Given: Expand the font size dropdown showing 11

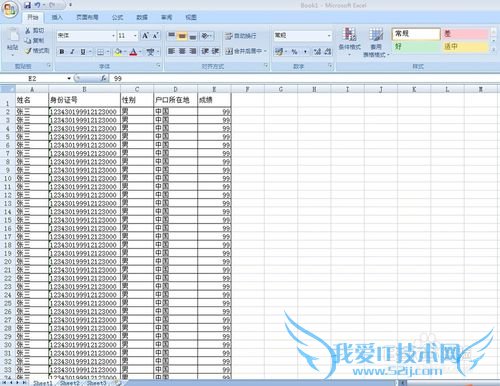Looking at the screenshot, I should click(135, 36).
